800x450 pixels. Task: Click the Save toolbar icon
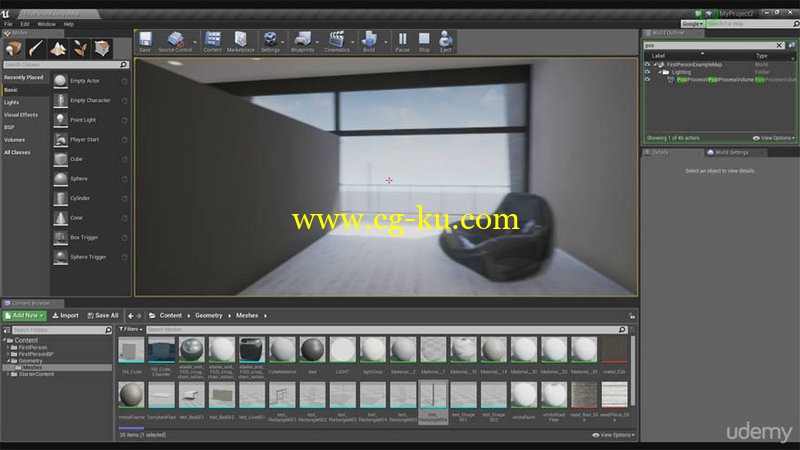145,42
